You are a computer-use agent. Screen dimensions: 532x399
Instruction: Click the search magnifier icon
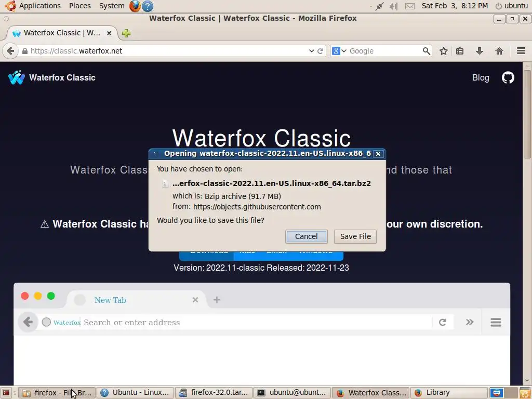click(426, 51)
